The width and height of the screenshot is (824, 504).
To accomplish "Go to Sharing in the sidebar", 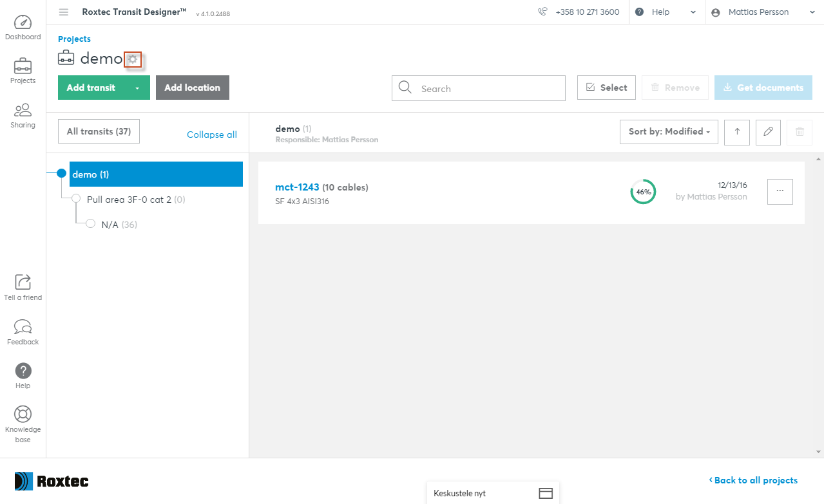I will [23, 115].
